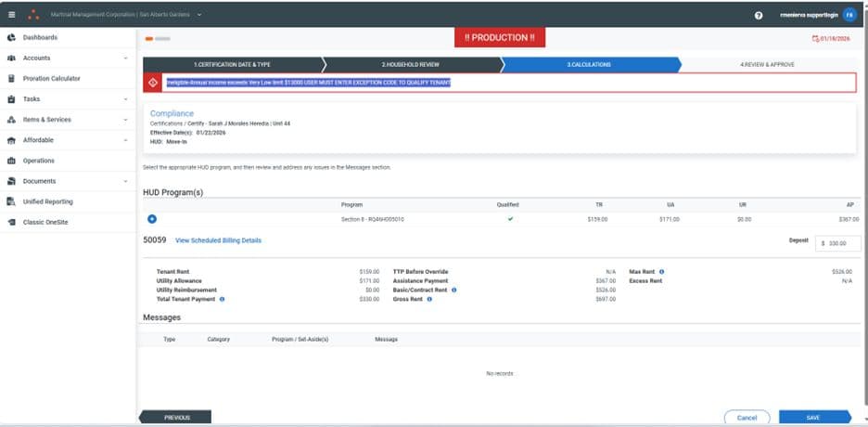This screenshot has width=868, height=427.
Task: Click info icon next to Gross Rent
Action: 429,299
